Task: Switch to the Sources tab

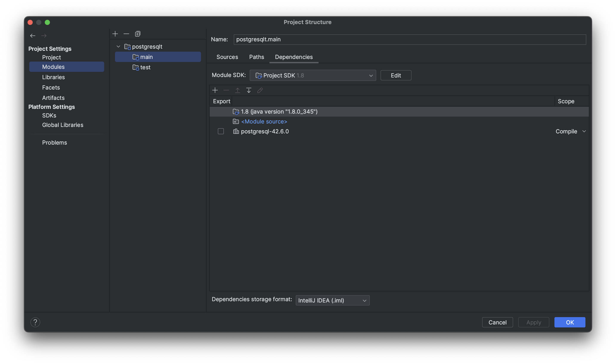Action: click(227, 57)
